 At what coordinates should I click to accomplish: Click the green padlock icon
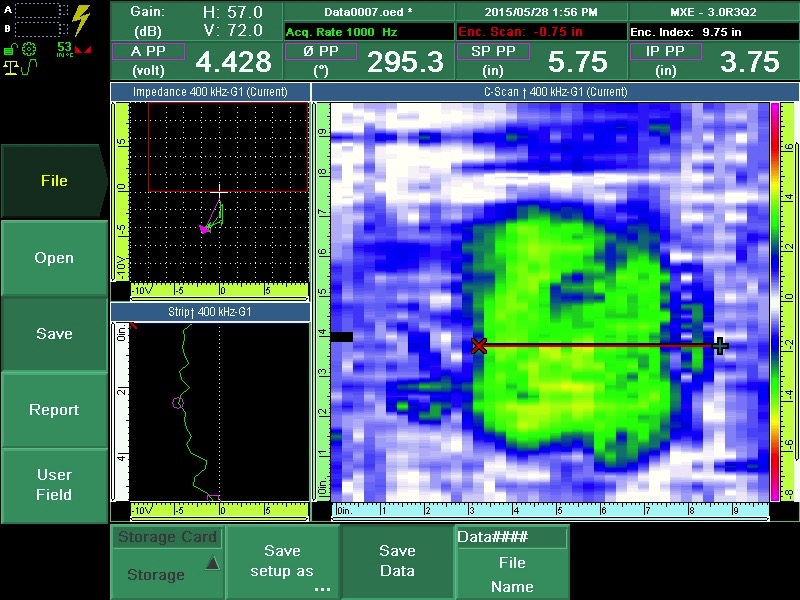pos(11,49)
